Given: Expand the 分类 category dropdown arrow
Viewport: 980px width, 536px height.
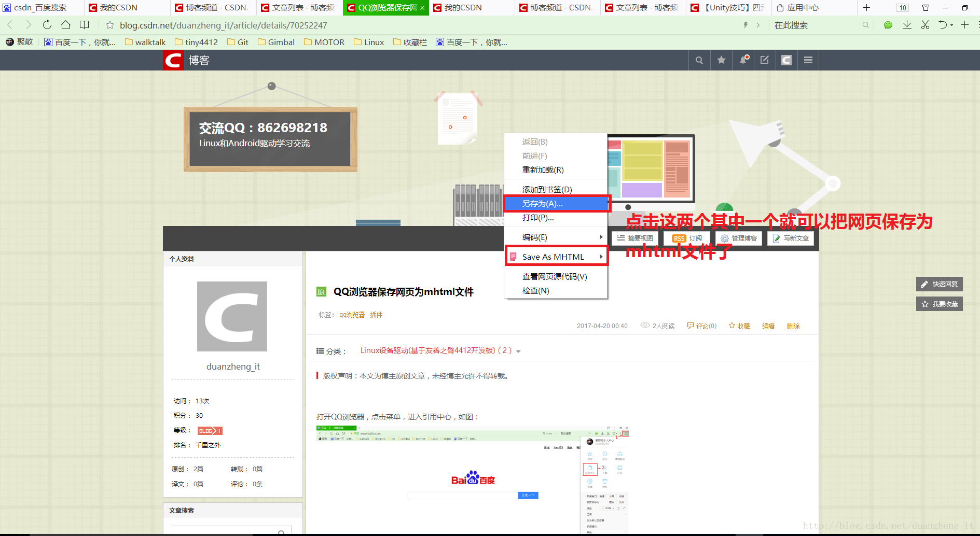Looking at the screenshot, I should 518,351.
